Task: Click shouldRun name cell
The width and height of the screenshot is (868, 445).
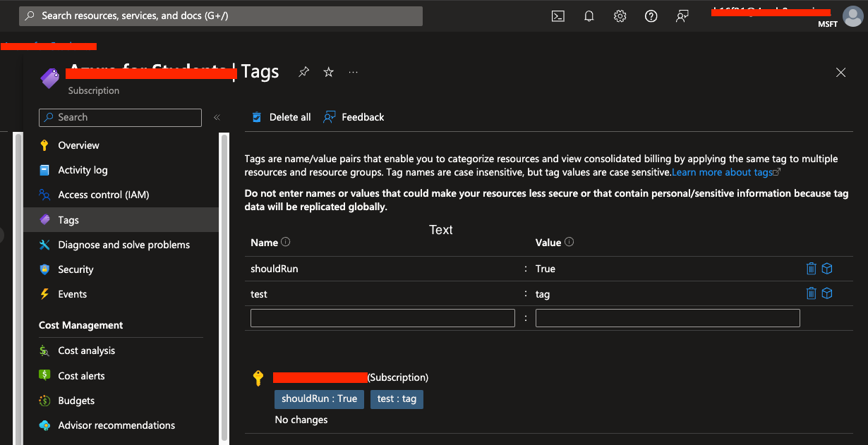Action: (275, 269)
